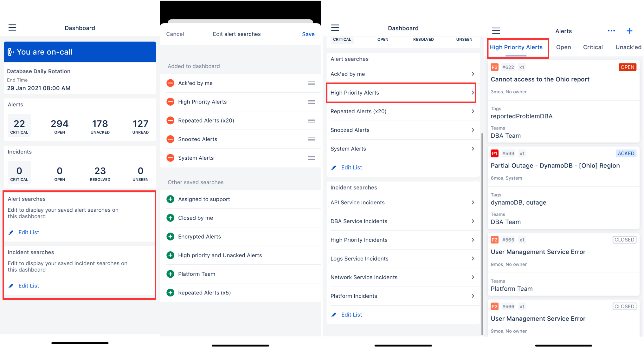Viewport: 644px width, 350px height.
Task: Open Network Service Incidents chevron
Action: coord(473,277)
